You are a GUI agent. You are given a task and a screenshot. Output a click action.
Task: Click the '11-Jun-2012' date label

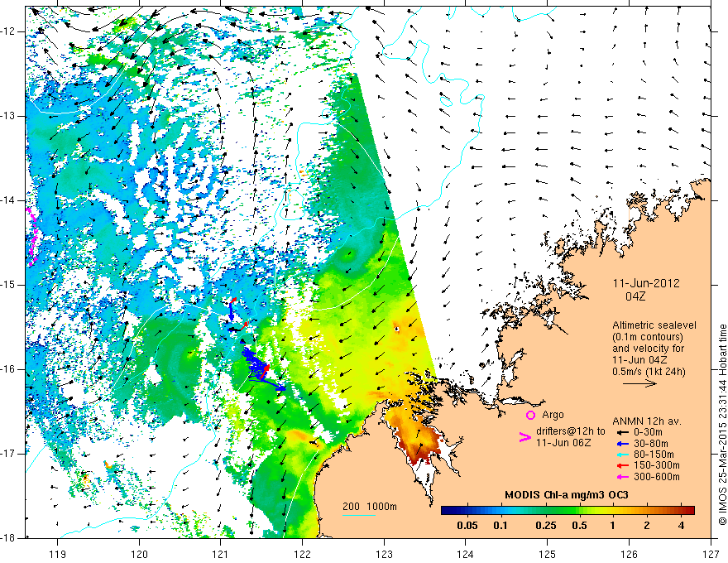[x=646, y=283]
